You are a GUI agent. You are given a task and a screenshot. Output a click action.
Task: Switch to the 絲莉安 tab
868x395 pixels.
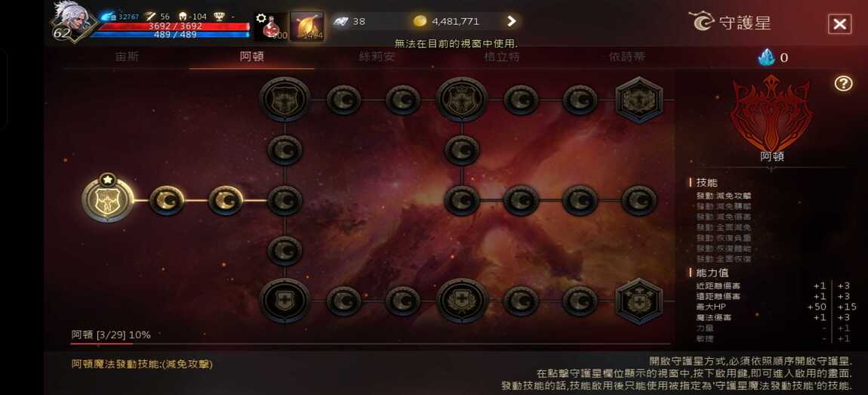click(x=377, y=57)
